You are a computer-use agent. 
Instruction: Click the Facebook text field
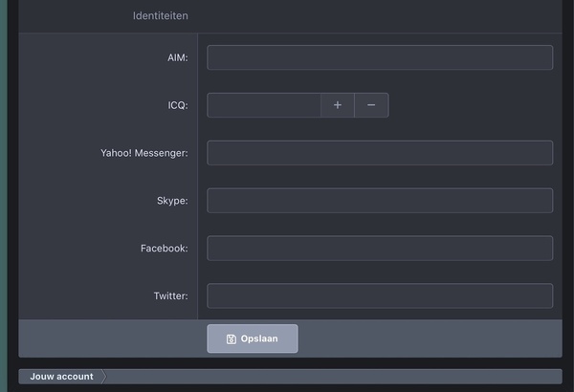[x=380, y=249]
